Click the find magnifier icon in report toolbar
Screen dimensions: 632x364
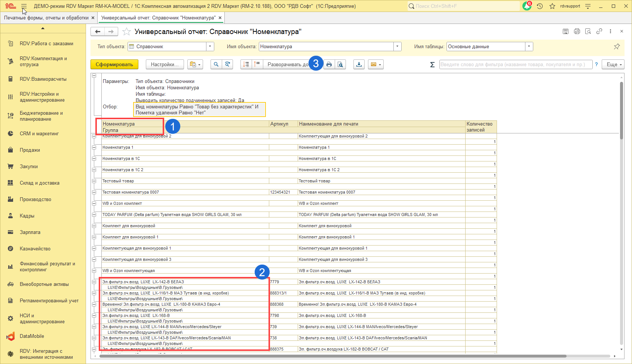[216, 64]
